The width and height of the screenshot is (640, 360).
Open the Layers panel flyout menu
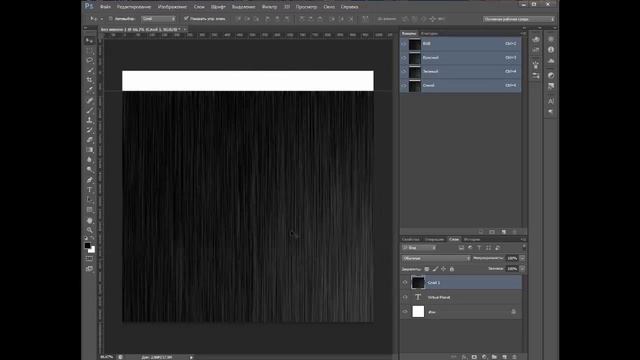click(x=523, y=239)
